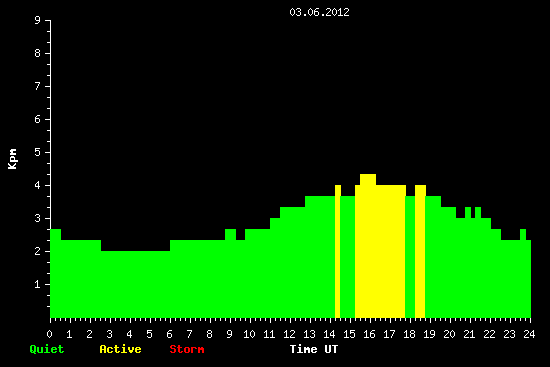Click the y-axis value 8
The height and width of the screenshot is (367, 550).
click(38, 53)
